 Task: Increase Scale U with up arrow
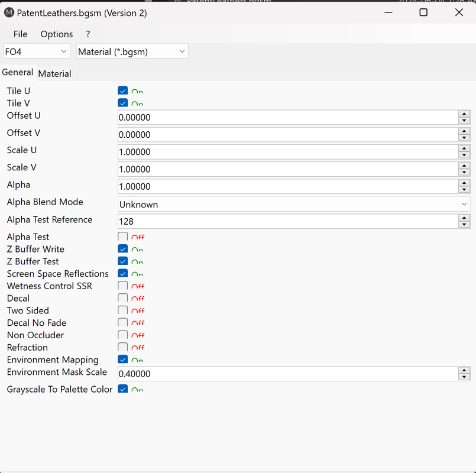[464, 149]
